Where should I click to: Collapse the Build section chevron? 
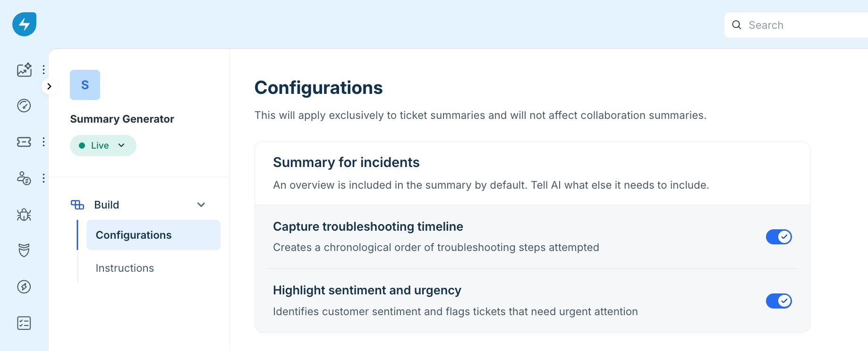point(201,205)
